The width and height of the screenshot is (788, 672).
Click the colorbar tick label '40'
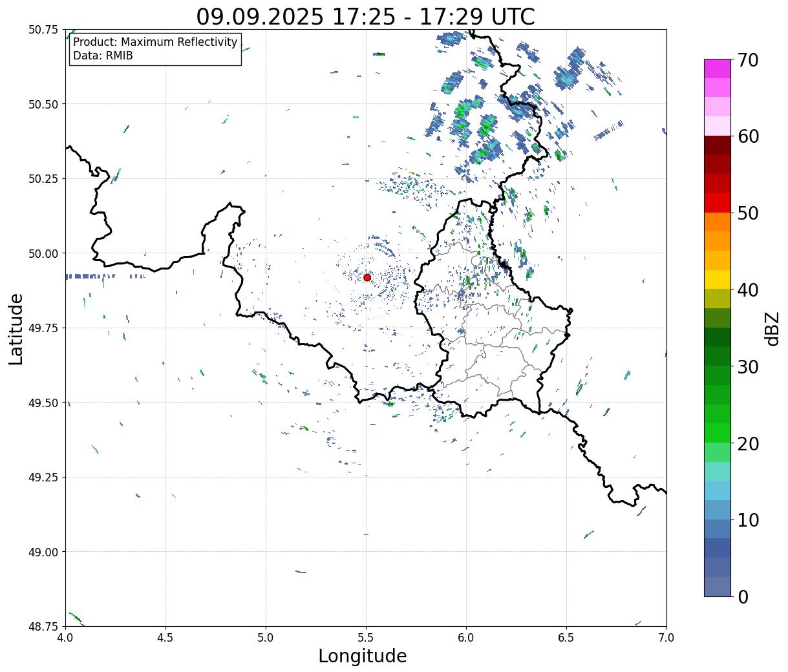click(x=748, y=289)
